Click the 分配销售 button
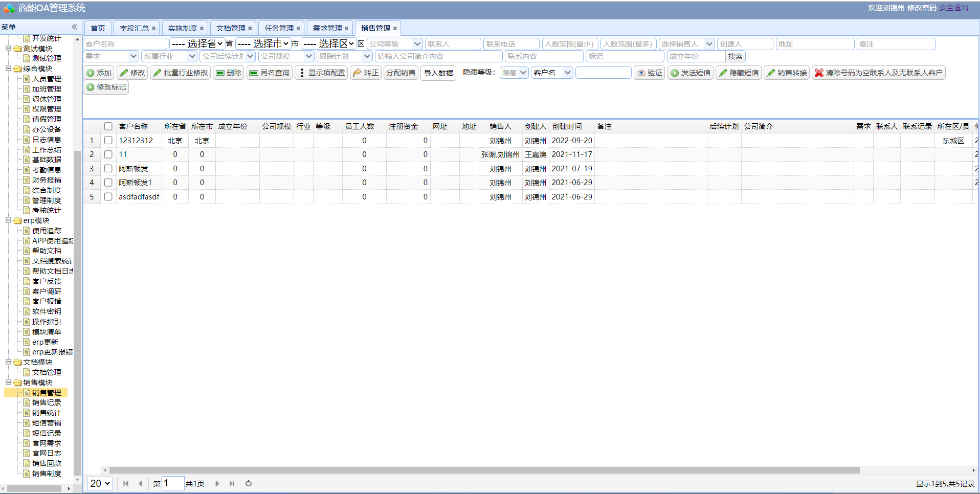Screen dimensions: 980x494 pos(401,73)
